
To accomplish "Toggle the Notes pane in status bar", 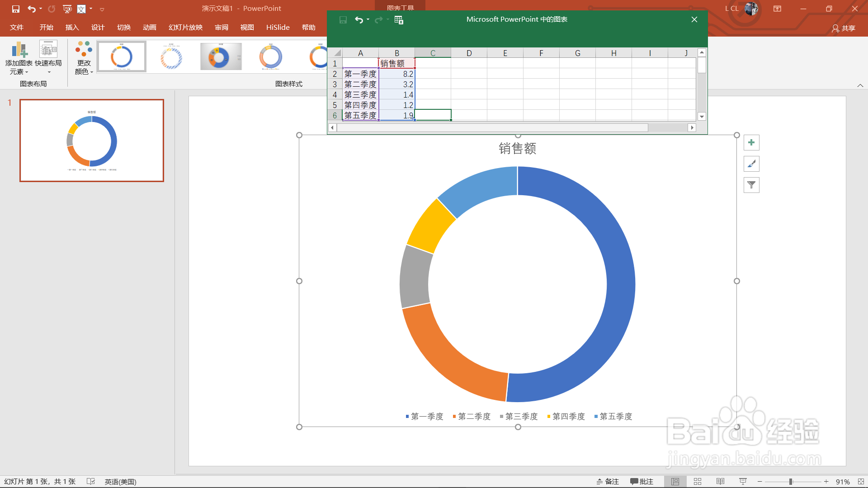I will click(608, 482).
